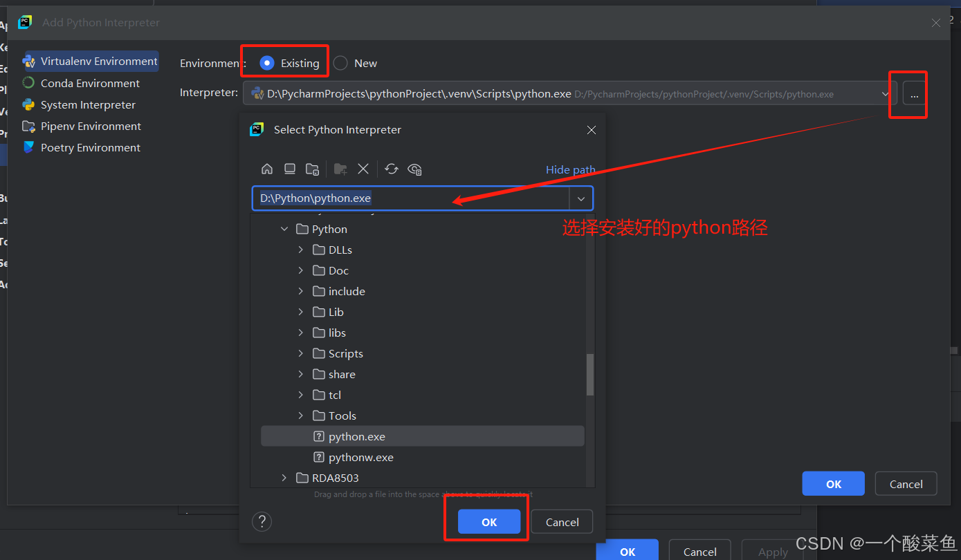This screenshot has width=961, height=560.
Task: Expand the Lib folder
Action: coord(301,312)
